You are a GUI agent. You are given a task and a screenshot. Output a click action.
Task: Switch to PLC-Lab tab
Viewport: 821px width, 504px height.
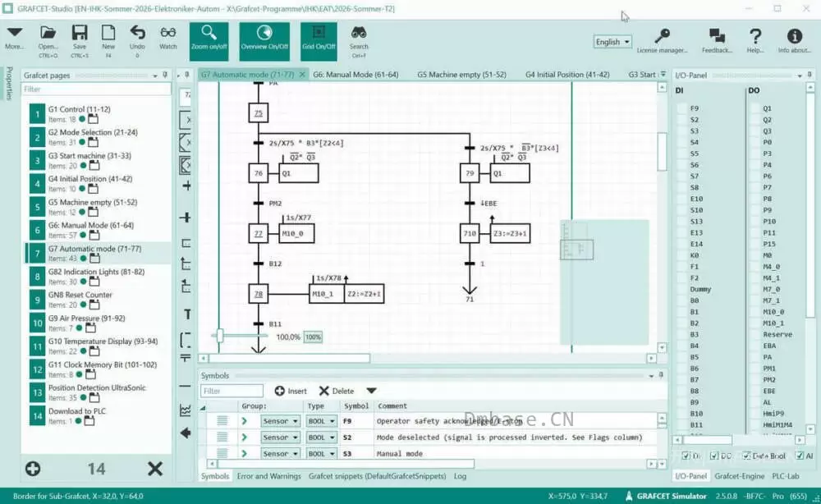(x=786, y=476)
